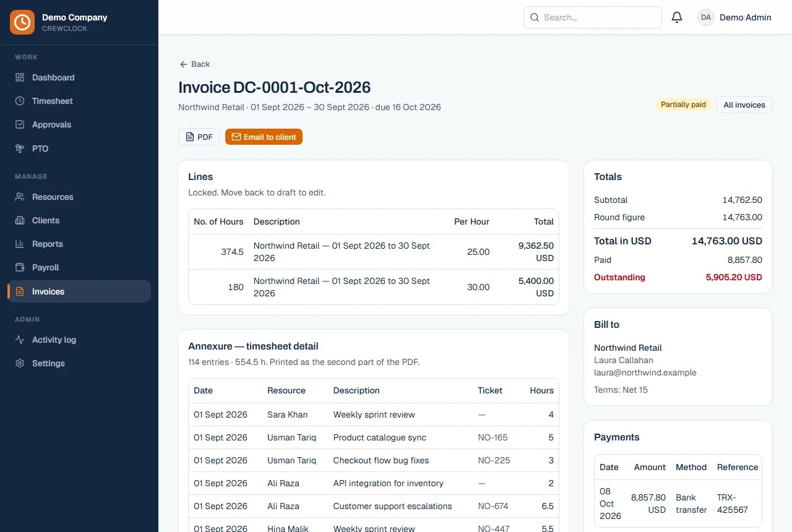The height and width of the screenshot is (532, 792).
Task: Download the invoice as PDF
Action: (x=199, y=137)
